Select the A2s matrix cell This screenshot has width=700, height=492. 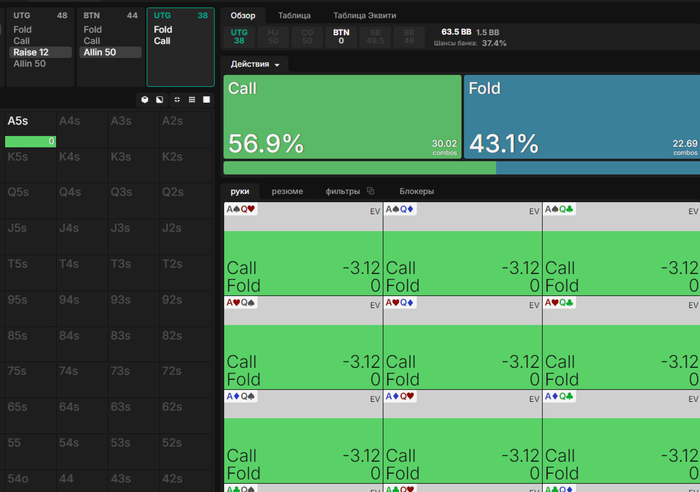click(185, 130)
